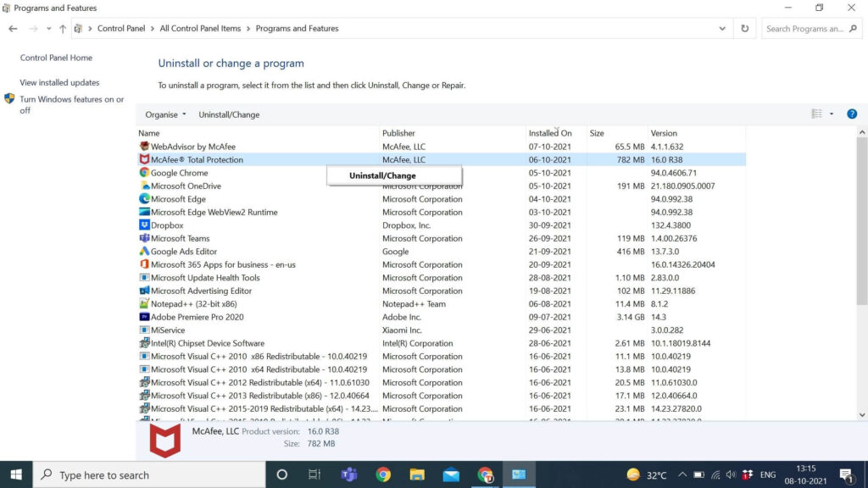
Task: Expand the address bar history dropdown
Action: pyautogui.click(x=722, y=28)
